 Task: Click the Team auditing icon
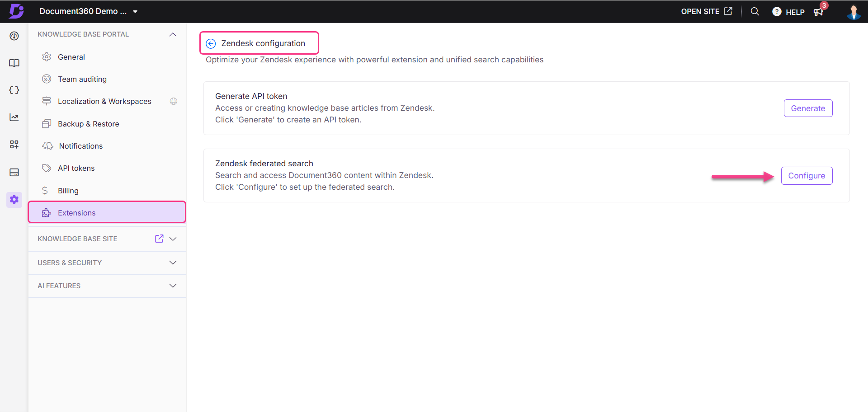tap(47, 79)
